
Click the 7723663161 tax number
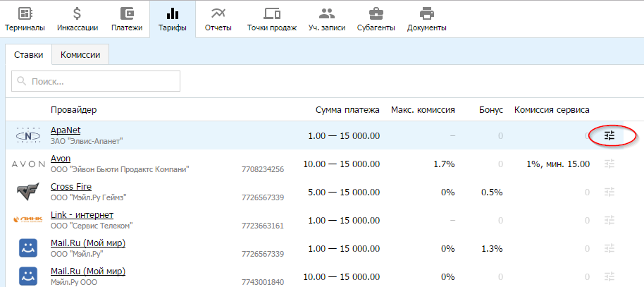pyautogui.click(x=263, y=226)
